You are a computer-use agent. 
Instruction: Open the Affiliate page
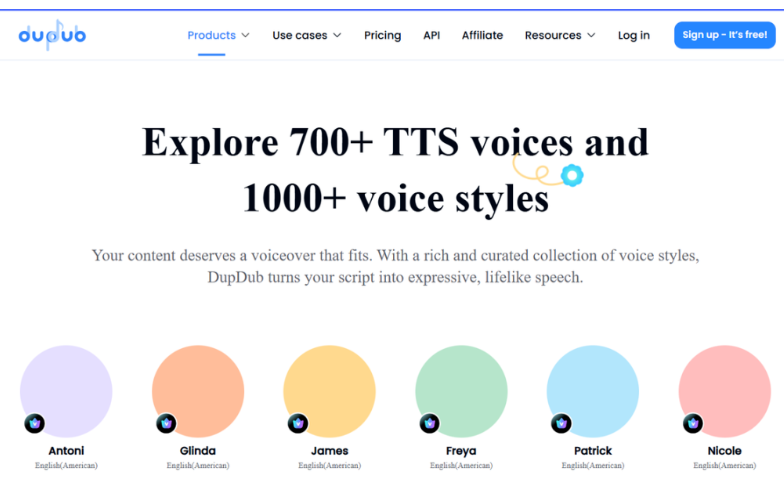[x=482, y=35]
